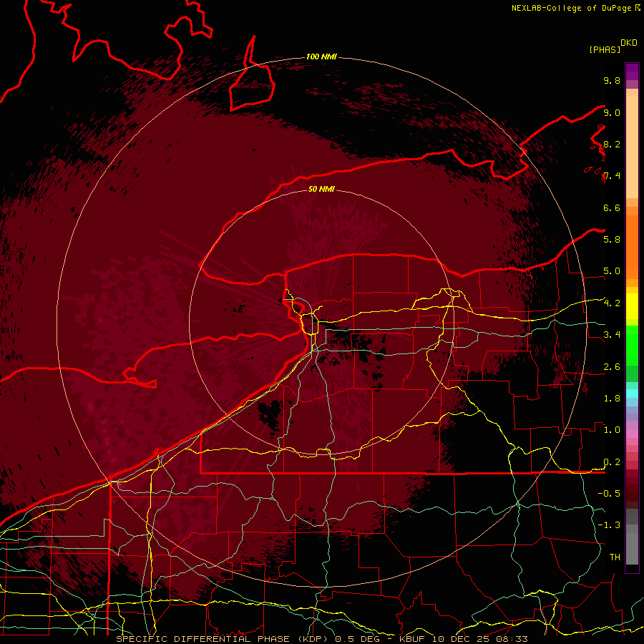Click the NEXLAB-College of DuPage label
The image size is (644, 644).
(x=572, y=8)
